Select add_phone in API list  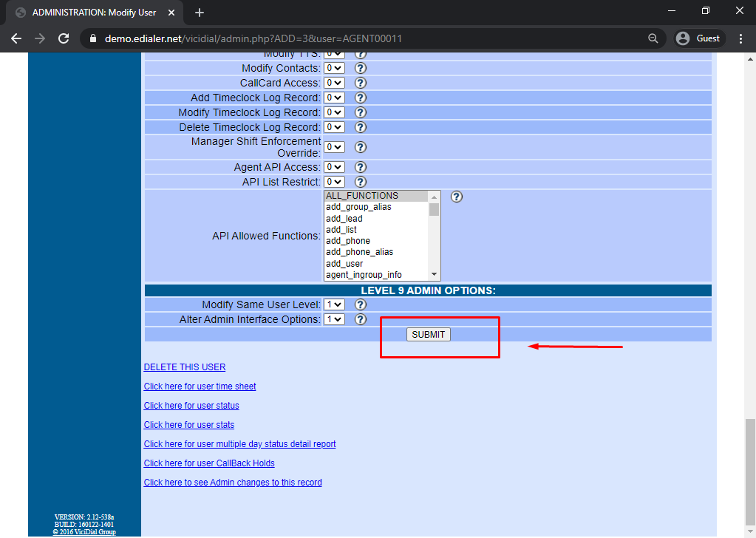click(x=376, y=241)
